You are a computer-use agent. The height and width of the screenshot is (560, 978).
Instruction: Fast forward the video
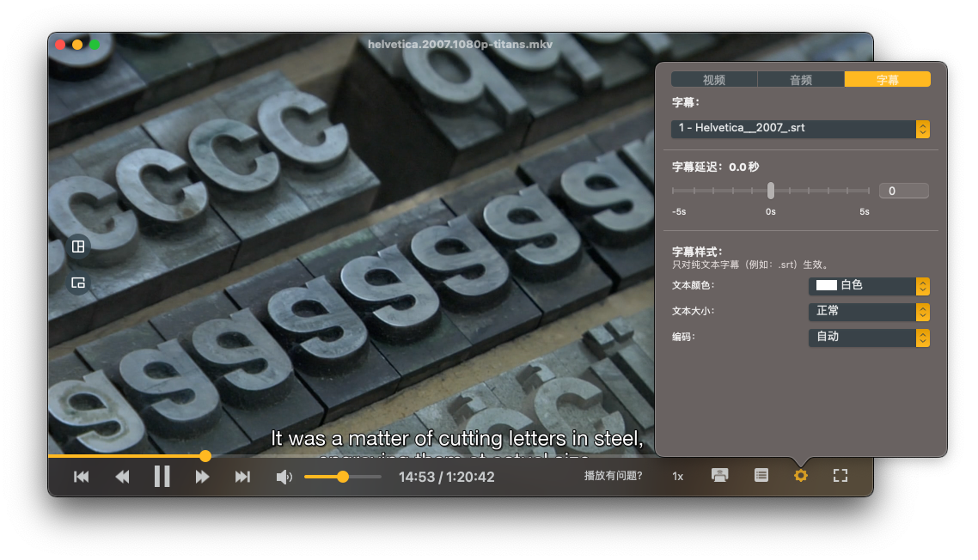coord(202,477)
